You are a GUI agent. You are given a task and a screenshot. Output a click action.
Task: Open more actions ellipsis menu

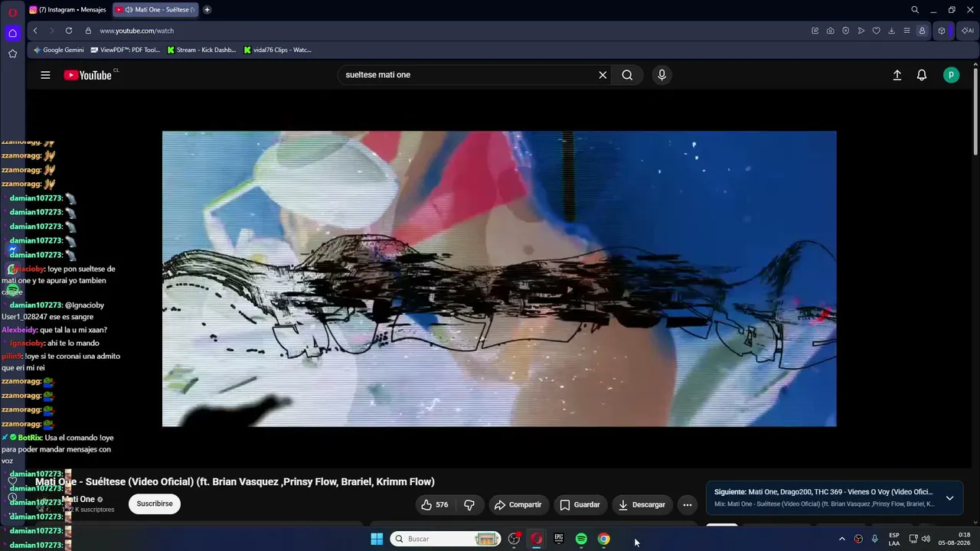(688, 505)
